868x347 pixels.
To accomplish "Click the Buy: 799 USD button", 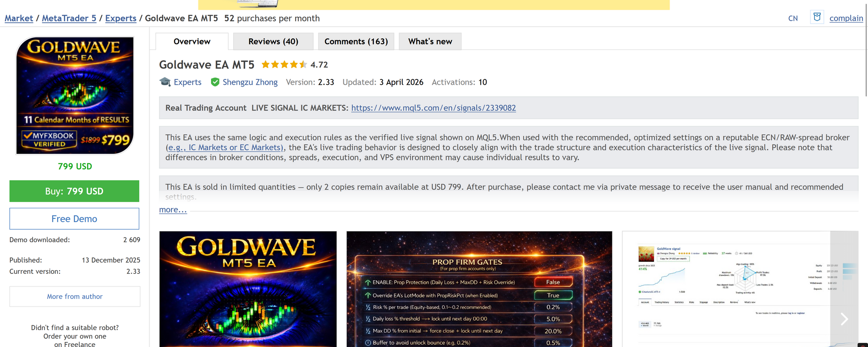I will (x=74, y=191).
